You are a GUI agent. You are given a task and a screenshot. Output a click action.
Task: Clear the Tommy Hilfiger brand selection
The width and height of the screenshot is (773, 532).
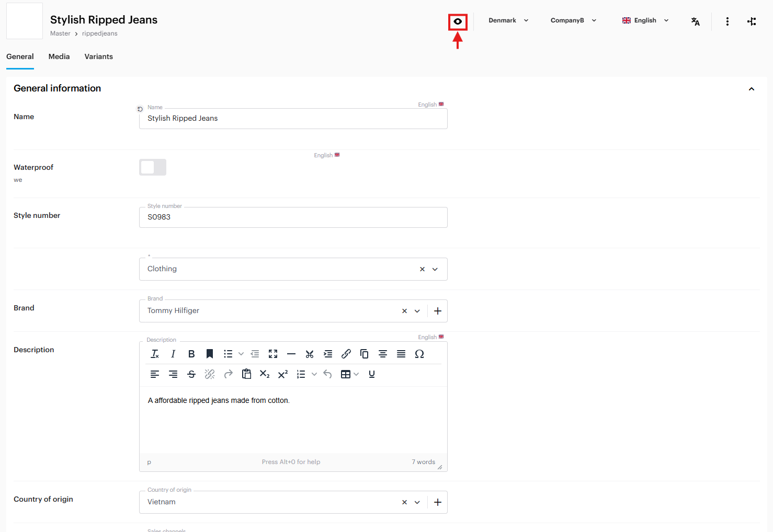click(404, 311)
